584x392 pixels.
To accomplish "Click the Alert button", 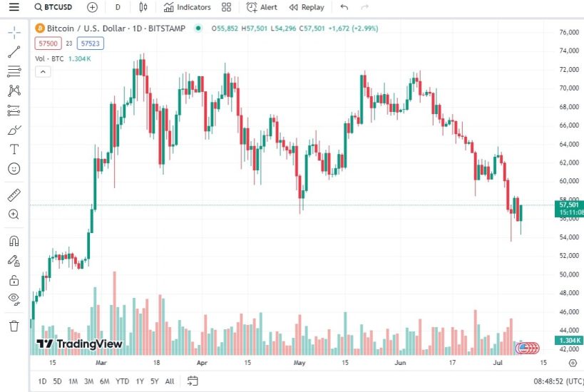I will tap(262, 7).
